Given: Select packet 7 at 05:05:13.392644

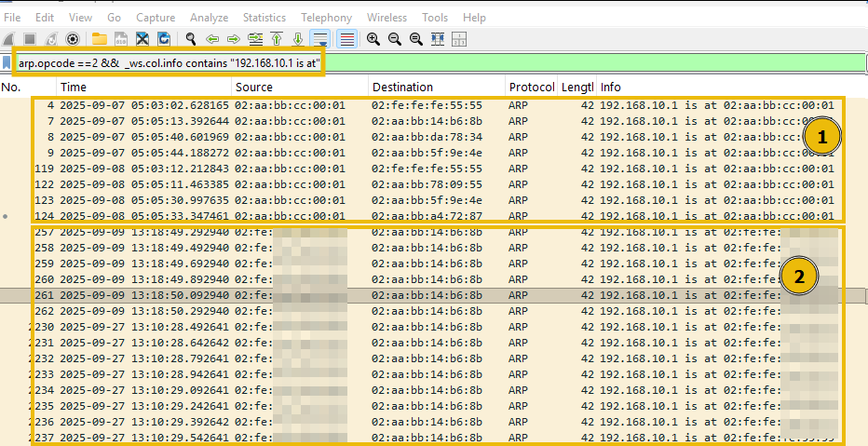Looking at the screenshot, I should (434, 121).
